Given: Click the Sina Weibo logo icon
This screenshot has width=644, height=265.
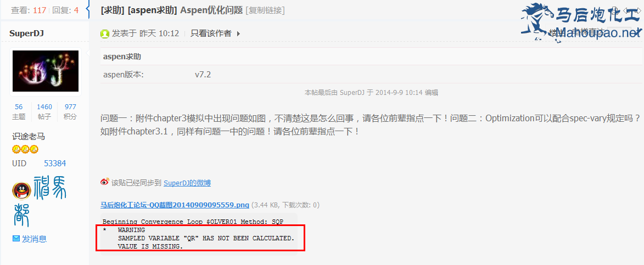Looking at the screenshot, I should [x=105, y=183].
